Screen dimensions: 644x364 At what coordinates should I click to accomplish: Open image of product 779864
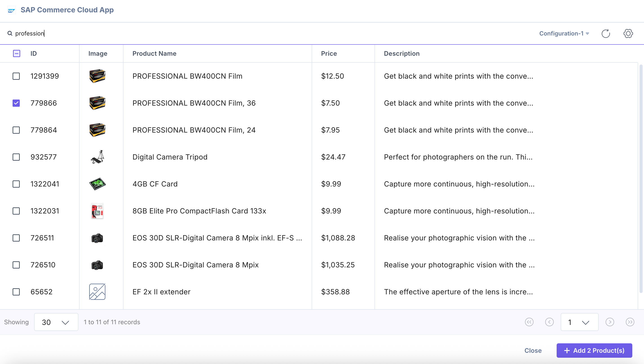click(x=97, y=130)
